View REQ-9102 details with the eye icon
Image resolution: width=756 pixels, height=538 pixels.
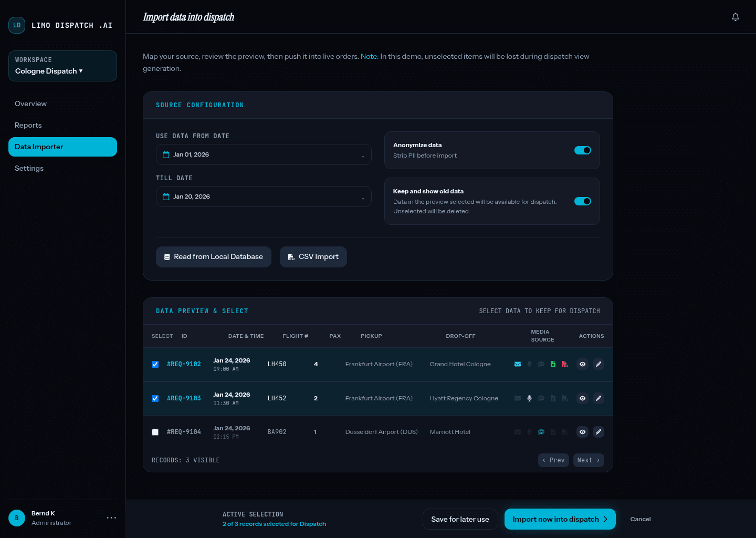point(582,364)
